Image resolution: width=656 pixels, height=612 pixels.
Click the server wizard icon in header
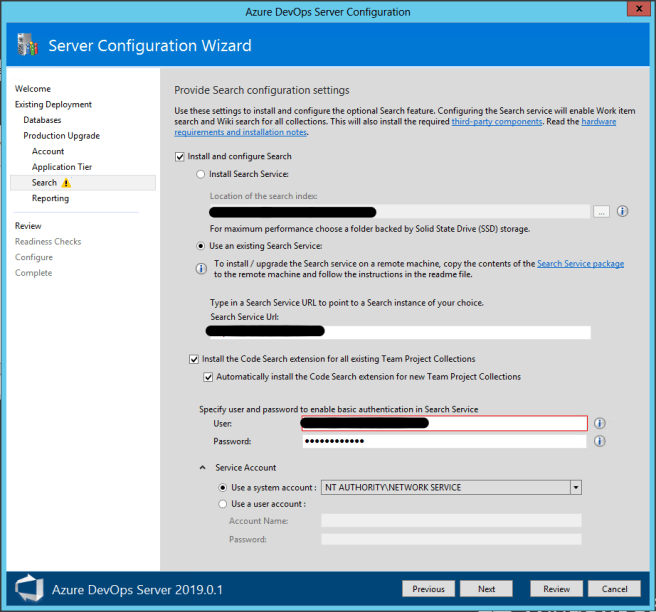pyautogui.click(x=27, y=45)
